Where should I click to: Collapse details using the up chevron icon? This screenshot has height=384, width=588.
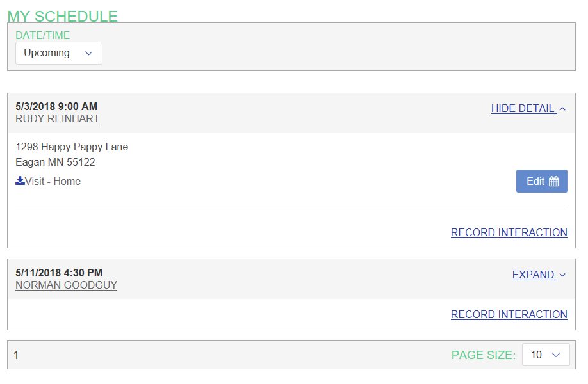point(562,109)
